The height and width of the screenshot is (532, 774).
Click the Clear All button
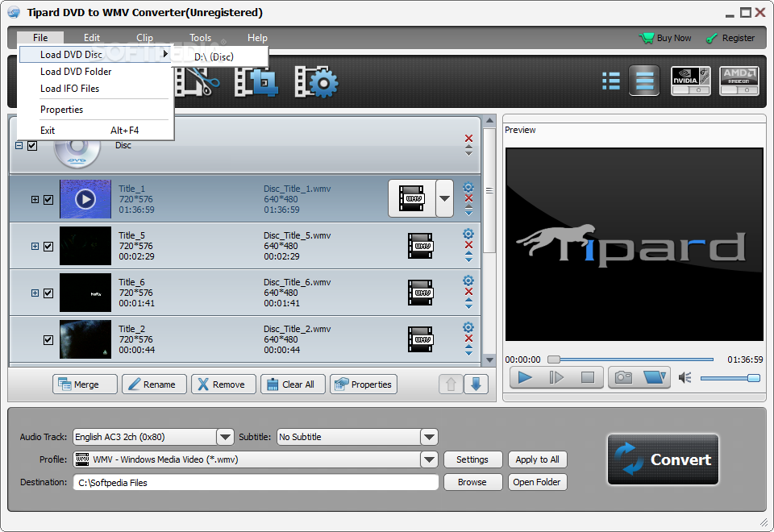pos(293,384)
